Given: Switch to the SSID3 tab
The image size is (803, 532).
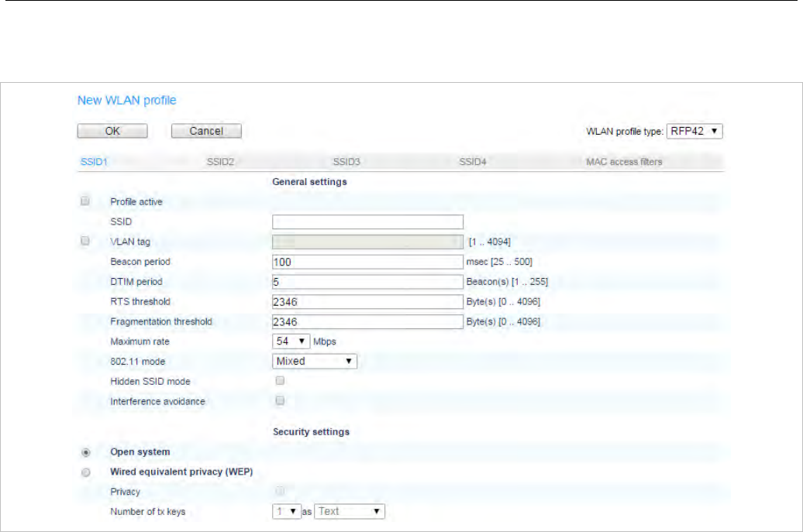Looking at the screenshot, I should [x=346, y=162].
